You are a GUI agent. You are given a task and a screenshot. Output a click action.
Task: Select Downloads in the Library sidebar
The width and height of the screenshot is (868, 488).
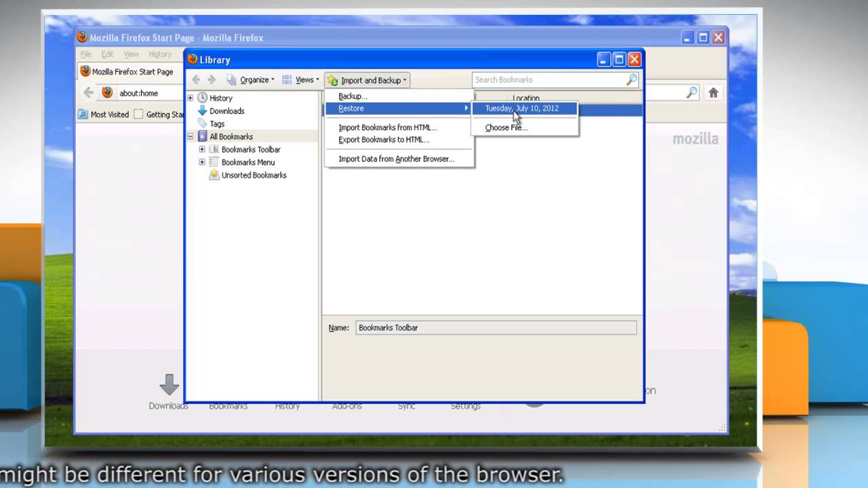226,111
